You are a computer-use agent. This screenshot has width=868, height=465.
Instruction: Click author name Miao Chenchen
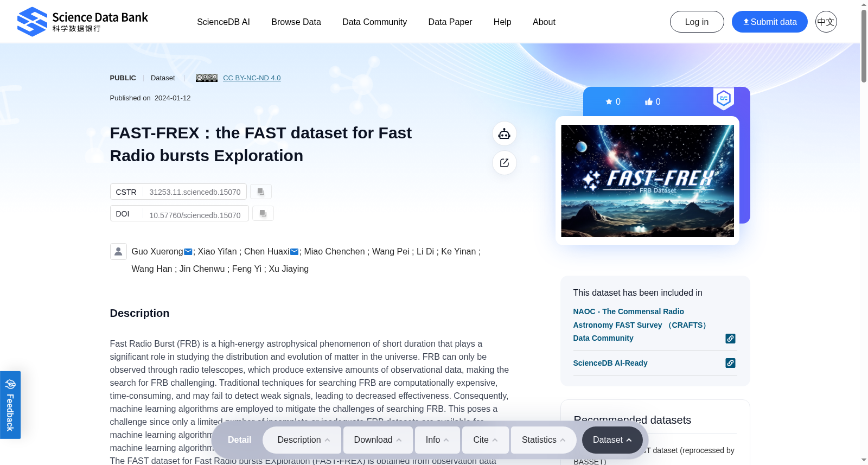[x=334, y=252]
